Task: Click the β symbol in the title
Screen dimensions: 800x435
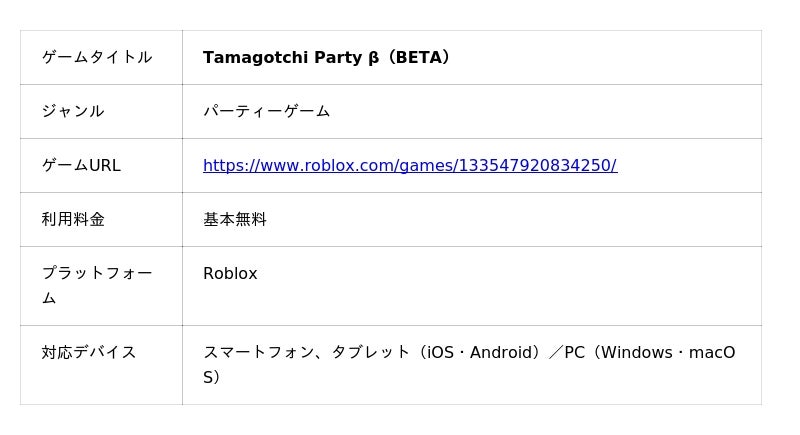Action: [373, 58]
